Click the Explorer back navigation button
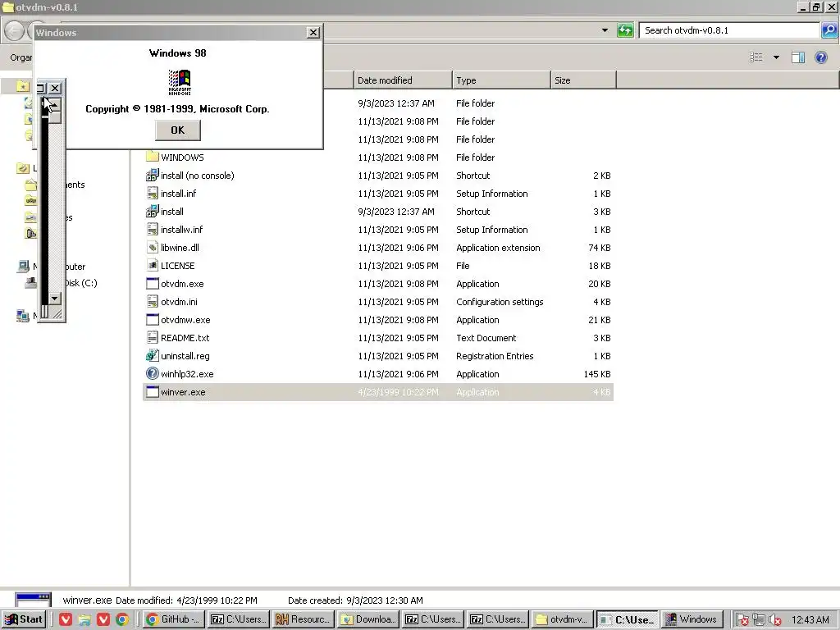Image resolution: width=840 pixels, height=630 pixels. tap(15, 30)
